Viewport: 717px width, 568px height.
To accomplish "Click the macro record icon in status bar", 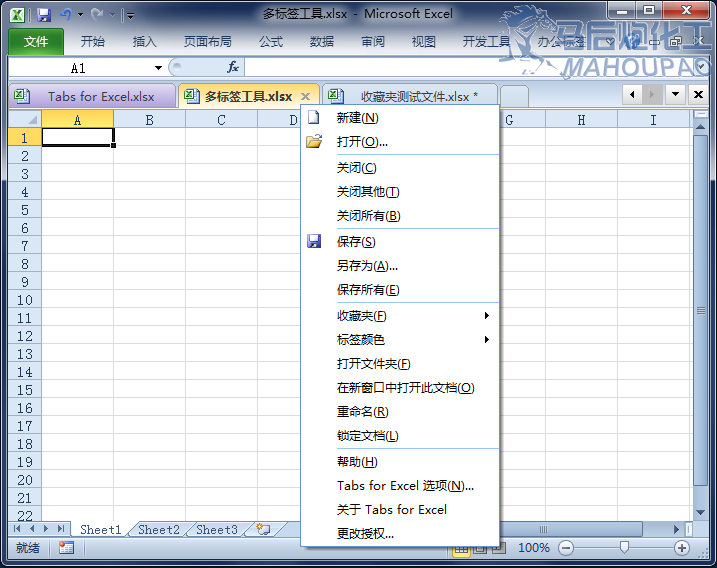I will tap(66, 548).
